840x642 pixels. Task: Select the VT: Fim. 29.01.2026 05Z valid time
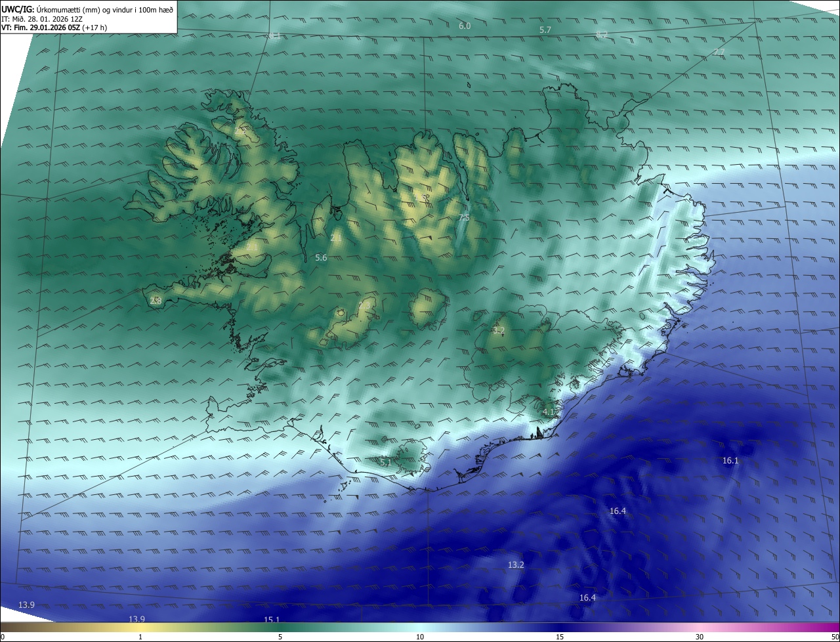tap(54, 27)
